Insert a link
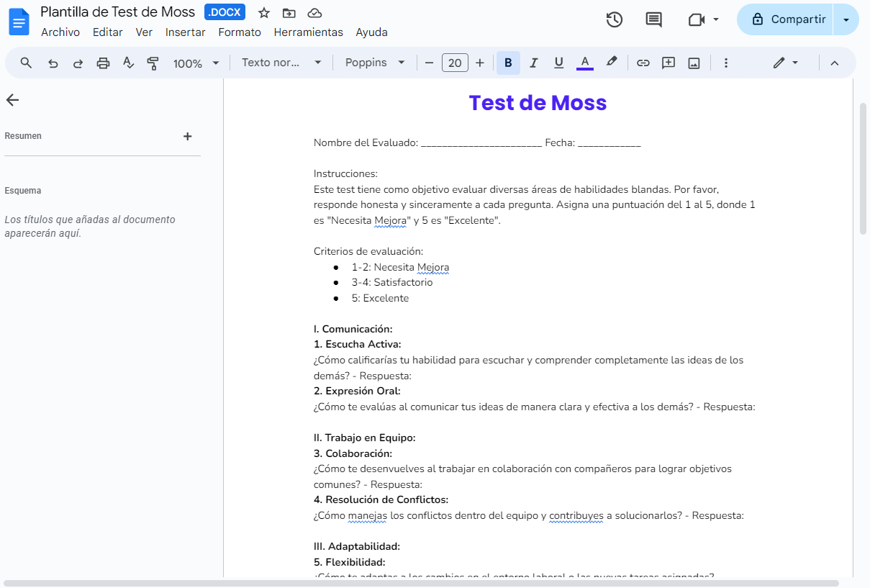Screen dimensions: 870x588 [x=643, y=63]
